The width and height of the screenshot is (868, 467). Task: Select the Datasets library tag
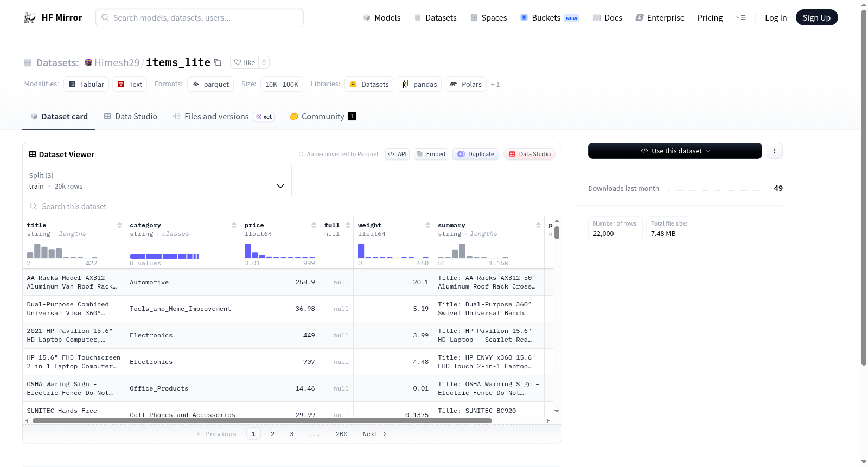[369, 84]
